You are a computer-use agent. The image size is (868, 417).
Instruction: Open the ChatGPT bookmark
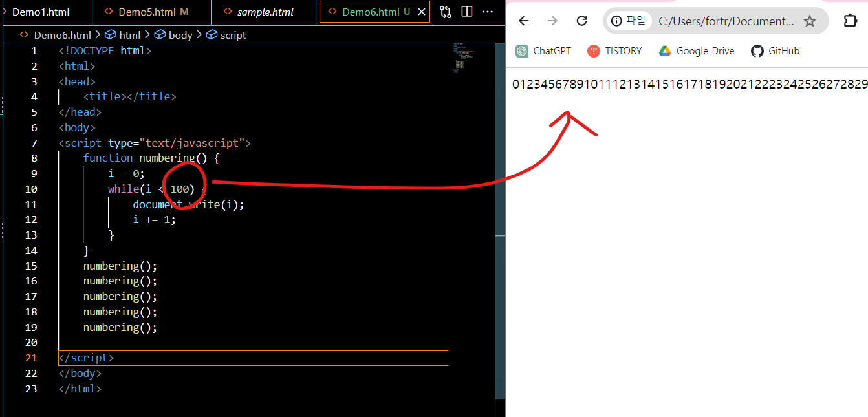[543, 51]
